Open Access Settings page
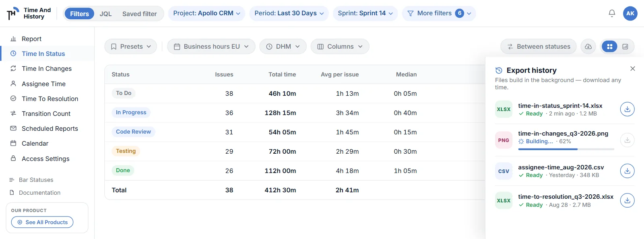 click(47, 159)
